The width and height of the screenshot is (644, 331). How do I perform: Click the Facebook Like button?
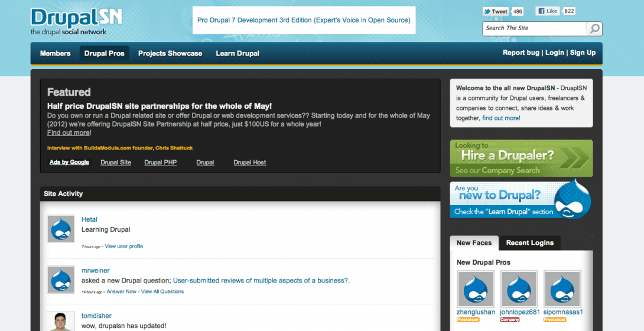click(x=548, y=11)
